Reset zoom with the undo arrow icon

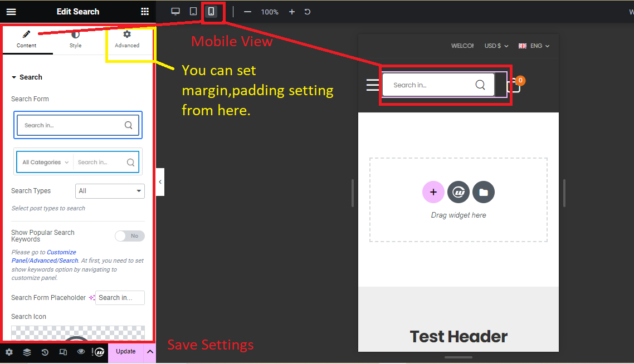click(x=308, y=12)
